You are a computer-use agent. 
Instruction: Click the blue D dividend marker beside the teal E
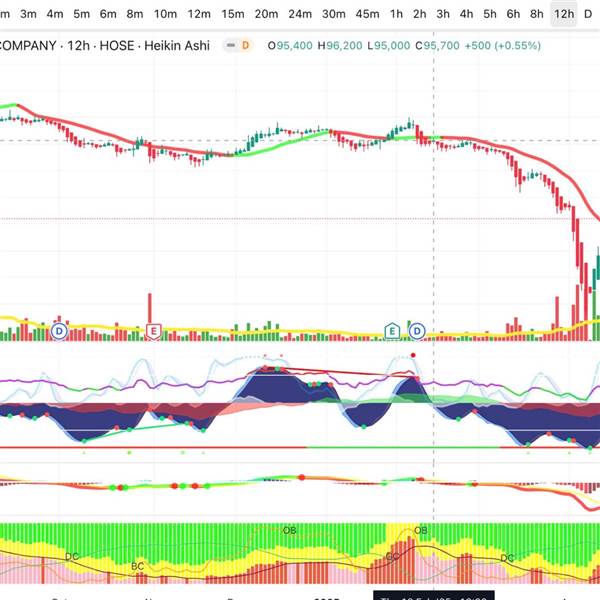[x=417, y=331]
